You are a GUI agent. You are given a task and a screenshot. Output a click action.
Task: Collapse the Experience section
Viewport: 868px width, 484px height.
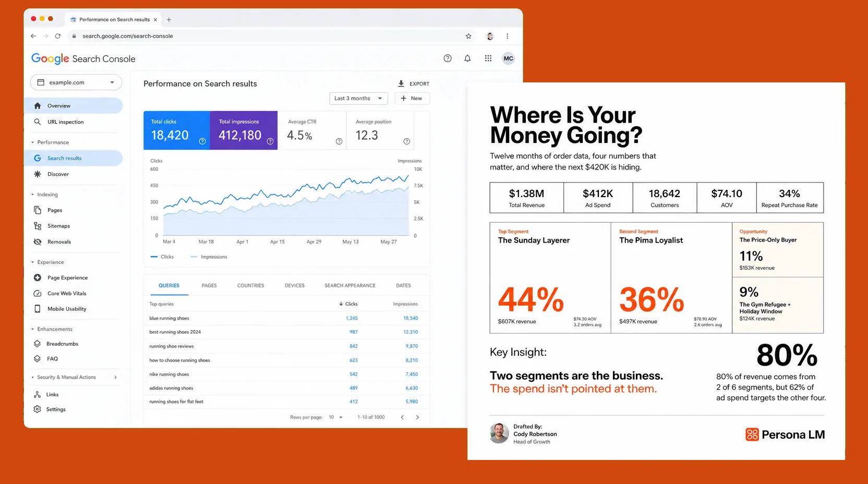click(33, 262)
